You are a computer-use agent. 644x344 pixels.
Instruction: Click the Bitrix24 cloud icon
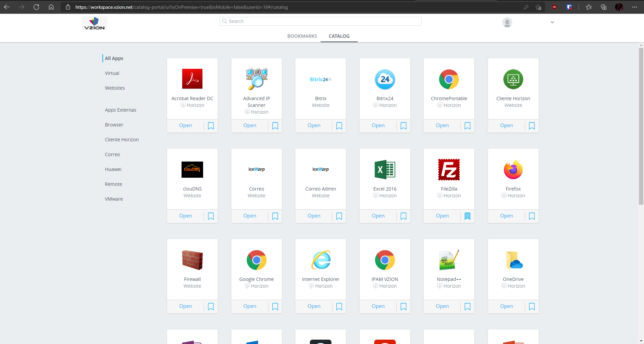coord(385,79)
